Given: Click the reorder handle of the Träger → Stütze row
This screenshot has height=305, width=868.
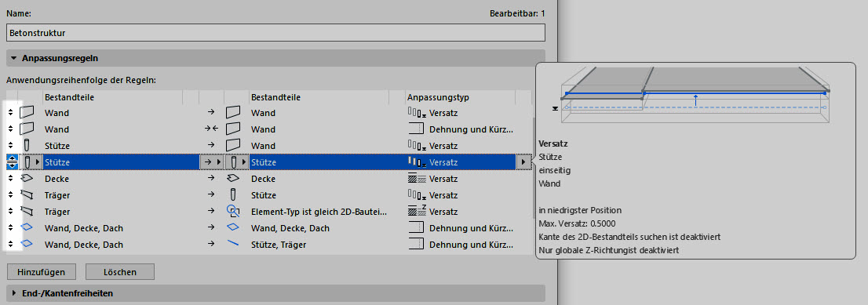Looking at the screenshot, I should tap(10, 195).
